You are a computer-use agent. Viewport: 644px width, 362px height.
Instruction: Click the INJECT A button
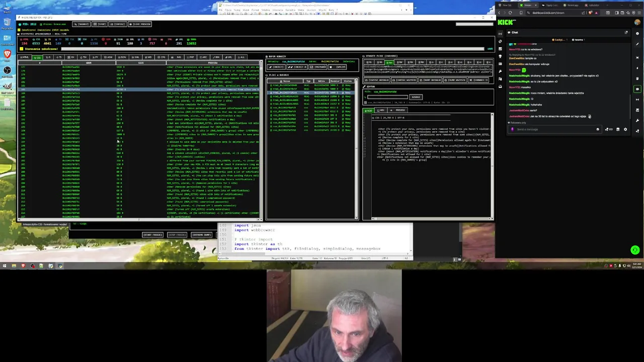[297, 67]
